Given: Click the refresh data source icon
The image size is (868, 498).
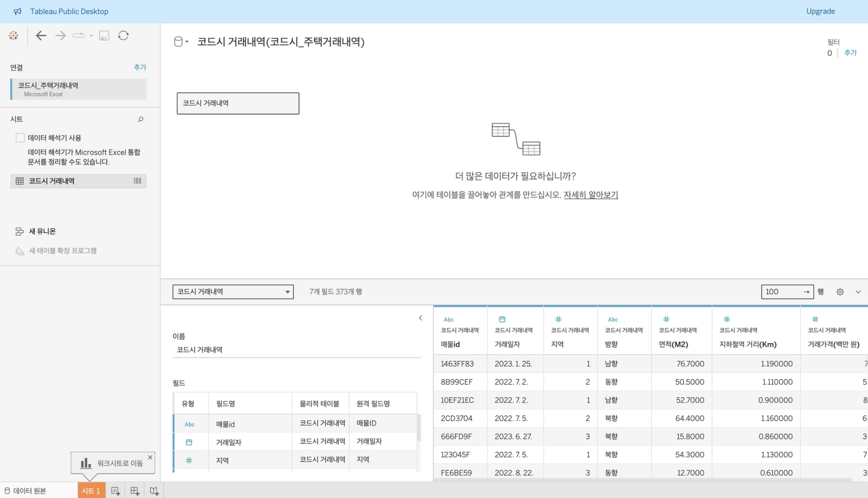Looking at the screenshot, I should [123, 35].
